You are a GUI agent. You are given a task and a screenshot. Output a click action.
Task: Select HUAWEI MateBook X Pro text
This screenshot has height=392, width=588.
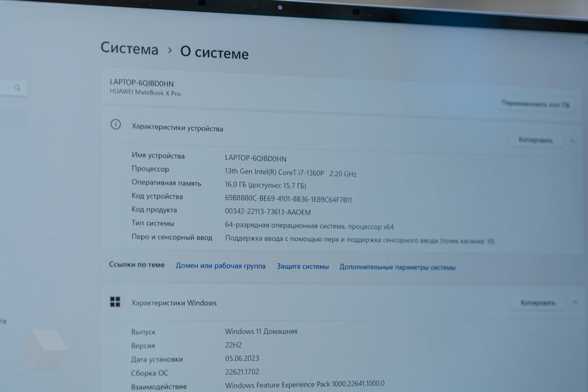(145, 93)
